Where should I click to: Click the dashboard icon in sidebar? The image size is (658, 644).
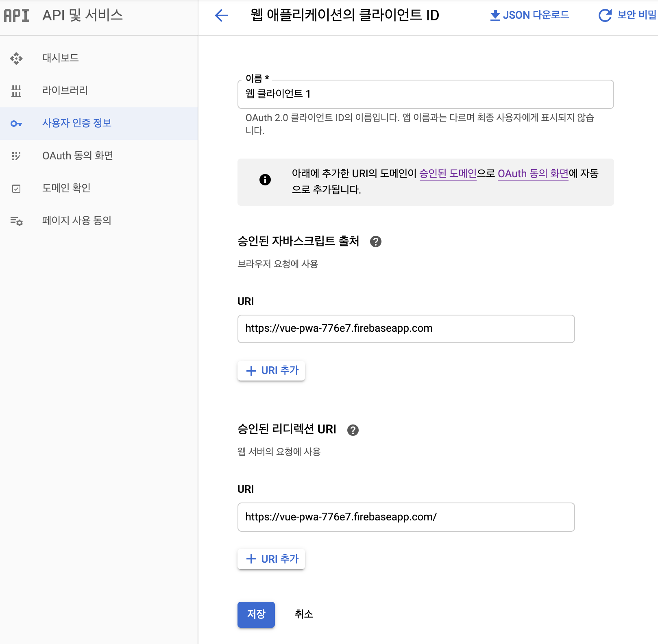click(16, 59)
